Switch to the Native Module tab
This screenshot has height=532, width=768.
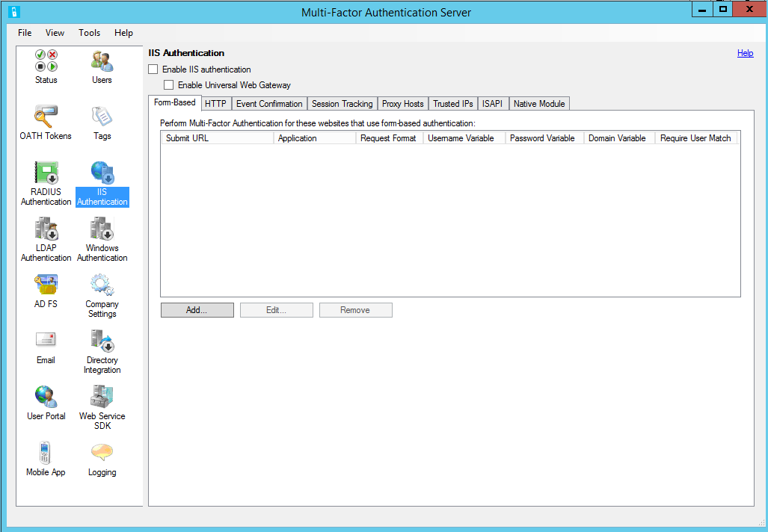(x=539, y=104)
